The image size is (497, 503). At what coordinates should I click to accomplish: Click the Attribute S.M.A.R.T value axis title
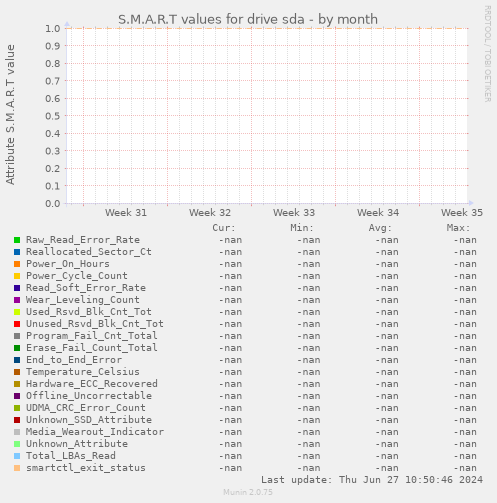tap(10, 115)
